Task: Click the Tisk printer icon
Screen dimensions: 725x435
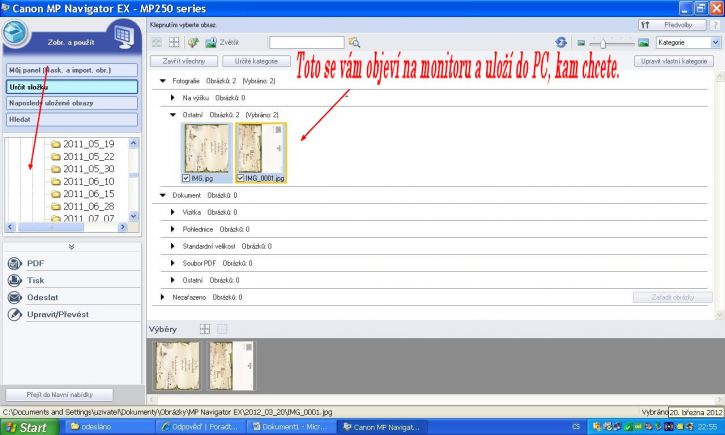Action: 14,280
